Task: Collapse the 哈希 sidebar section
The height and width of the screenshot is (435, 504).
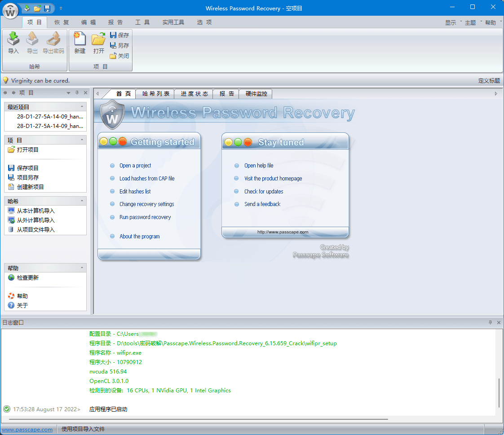Action: [x=82, y=201]
